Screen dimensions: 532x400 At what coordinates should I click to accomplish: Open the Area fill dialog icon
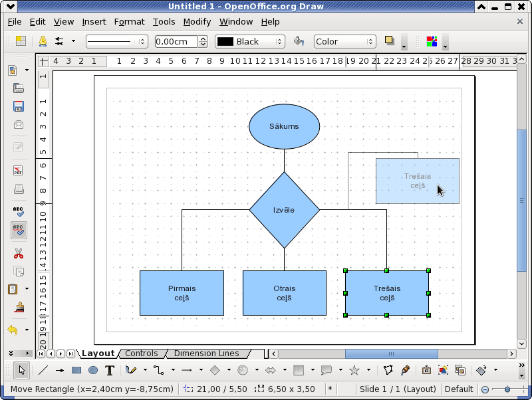(x=299, y=41)
